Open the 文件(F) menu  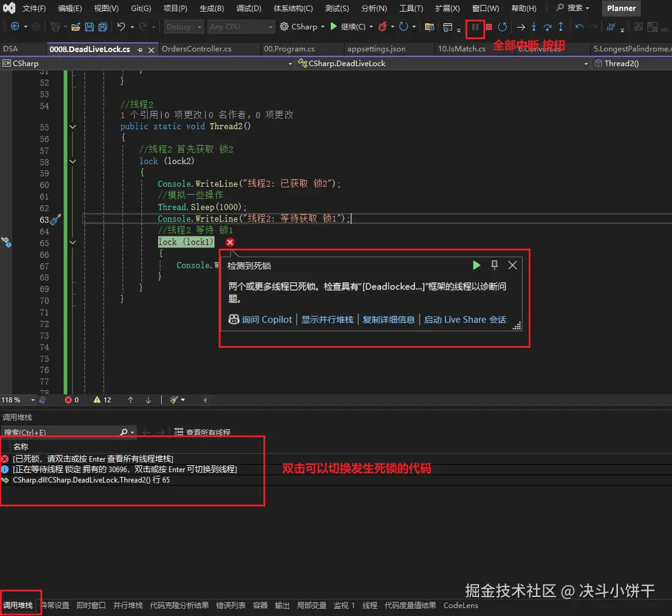click(x=34, y=8)
